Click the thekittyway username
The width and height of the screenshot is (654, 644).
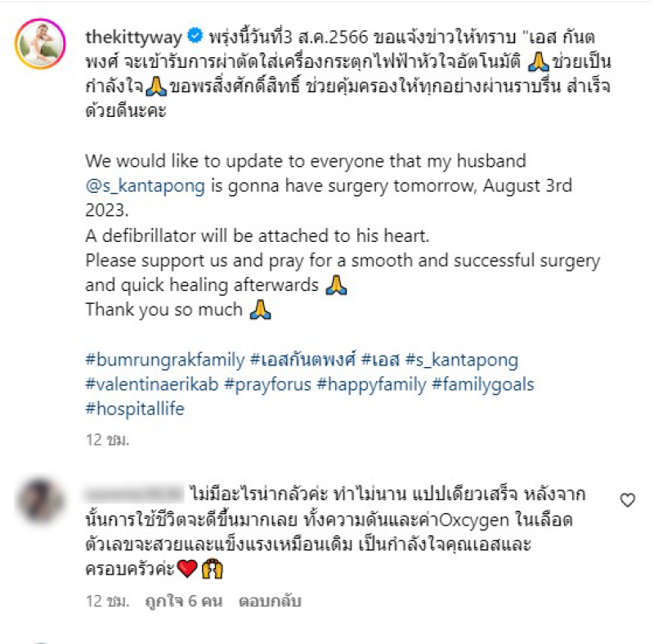(x=133, y=37)
